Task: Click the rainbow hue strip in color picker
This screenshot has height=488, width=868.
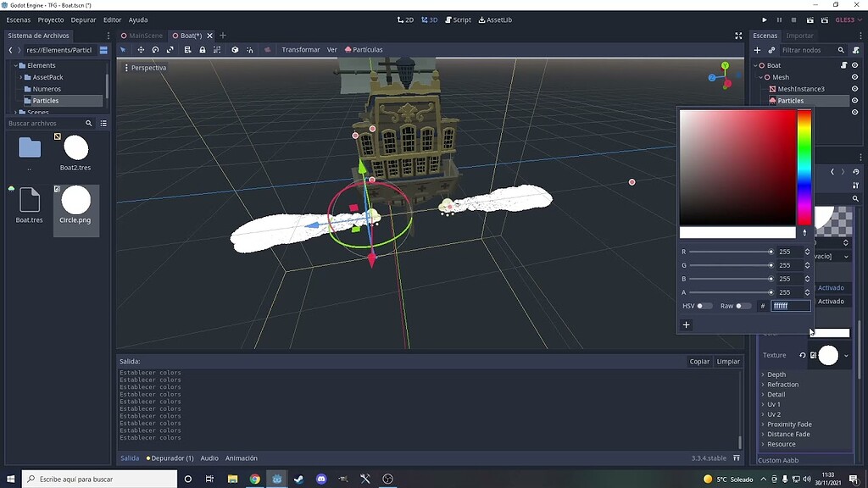Action: pyautogui.click(x=804, y=167)
